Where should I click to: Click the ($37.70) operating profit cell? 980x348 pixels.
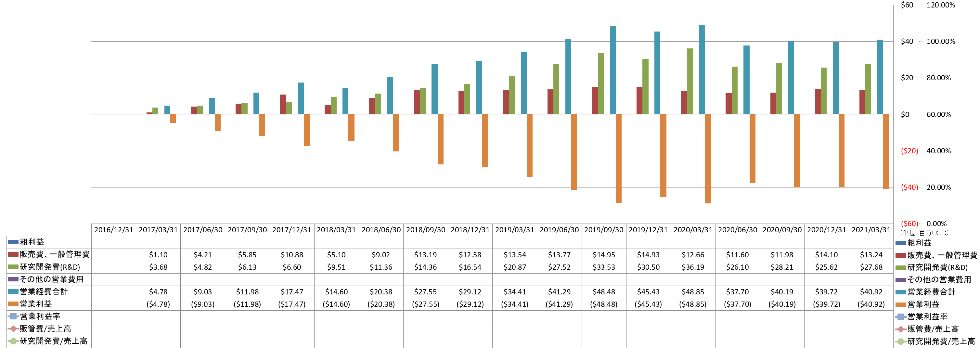737,304
